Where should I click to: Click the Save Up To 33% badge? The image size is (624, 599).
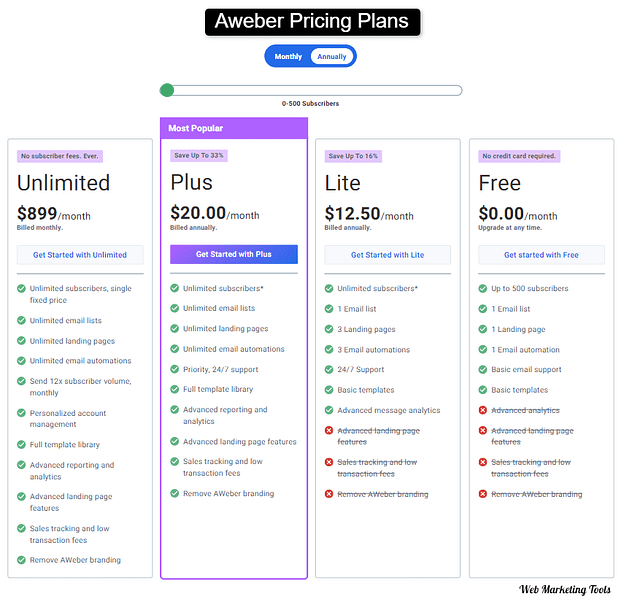point(199,156)
